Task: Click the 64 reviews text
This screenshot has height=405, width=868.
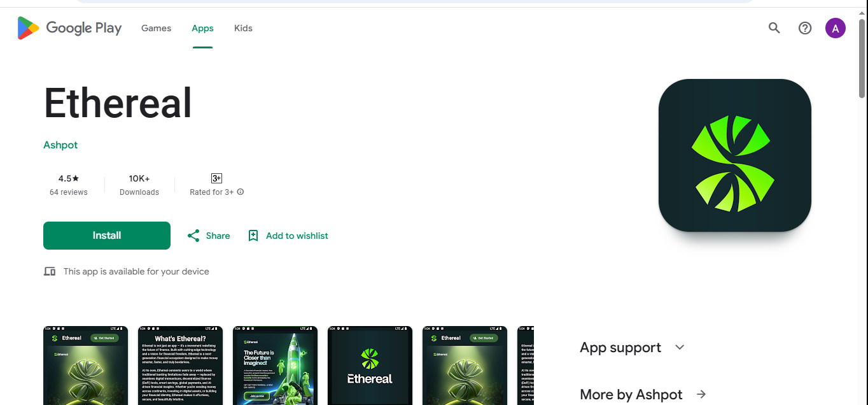Action: click(69, 192)
